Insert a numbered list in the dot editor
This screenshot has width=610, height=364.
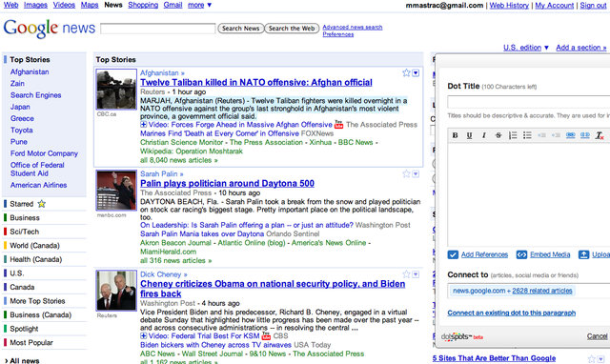click(513, 135)
